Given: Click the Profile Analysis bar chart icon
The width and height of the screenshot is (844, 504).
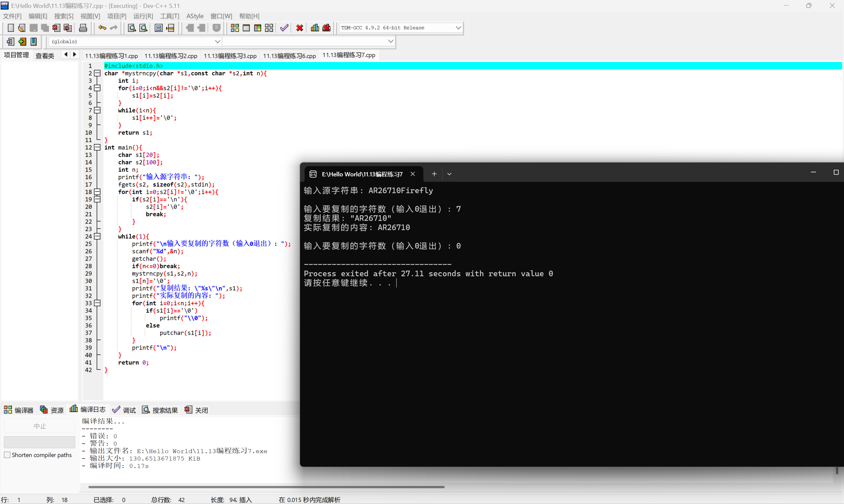Looking at the screenshot, I should tap(315, 28).
